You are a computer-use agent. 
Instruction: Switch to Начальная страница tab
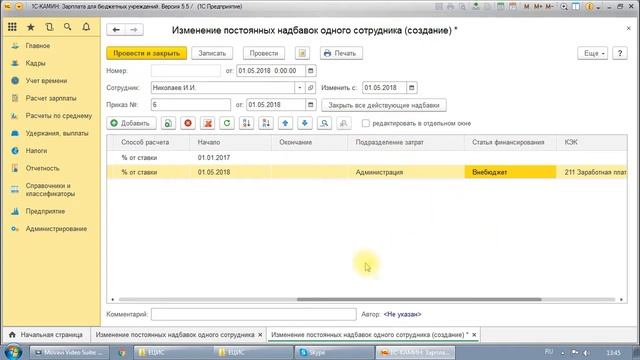pos(46,335)
